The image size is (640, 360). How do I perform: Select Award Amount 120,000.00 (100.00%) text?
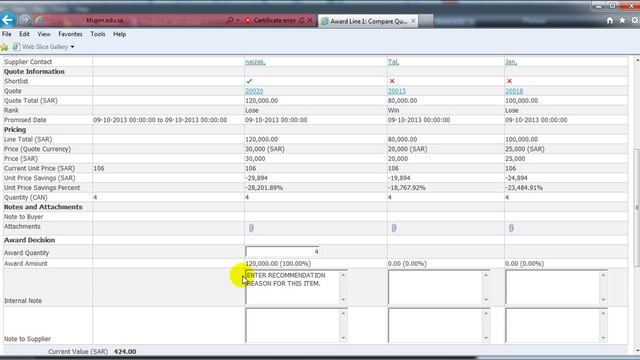pyautogui.click(x=278, y=264)
